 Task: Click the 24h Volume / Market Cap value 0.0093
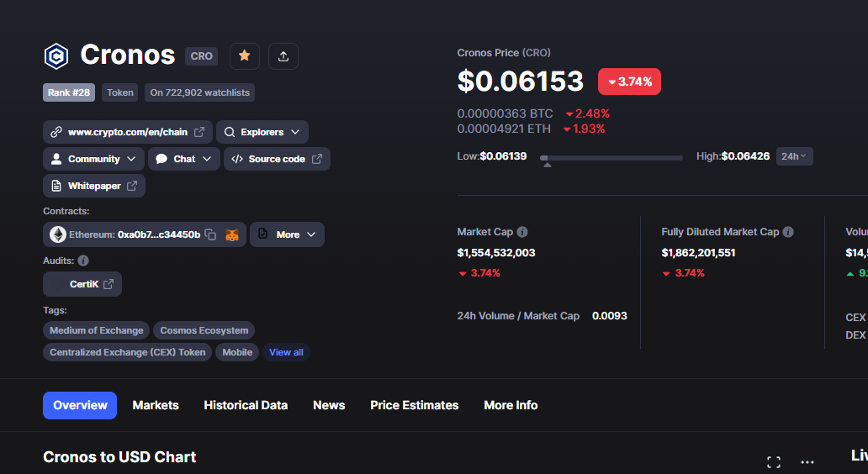[x=610, y=316]
